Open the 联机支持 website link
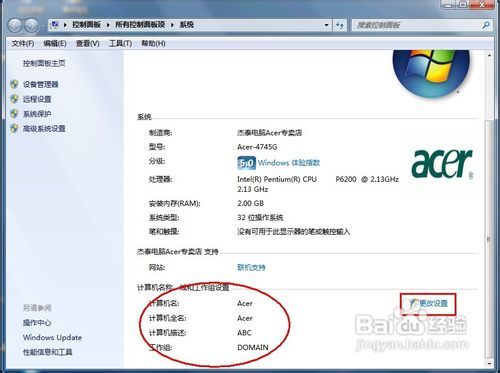The image size is (500, 373). 251,267
